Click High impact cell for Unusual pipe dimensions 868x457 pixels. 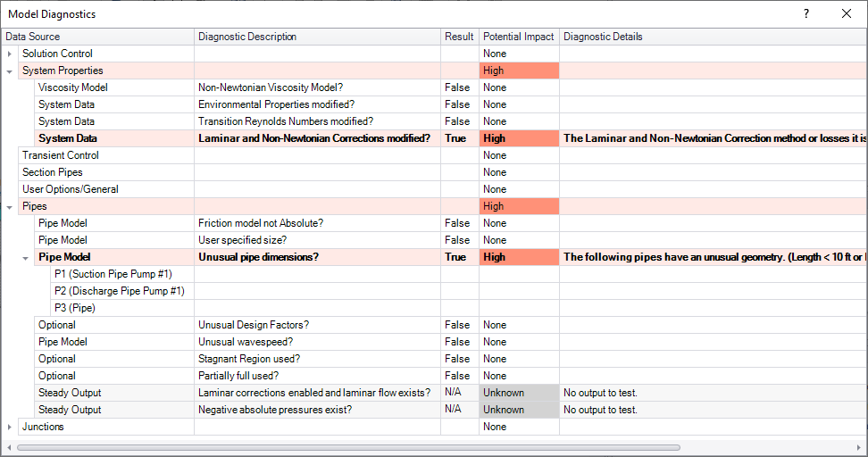[x=519, y=257]
